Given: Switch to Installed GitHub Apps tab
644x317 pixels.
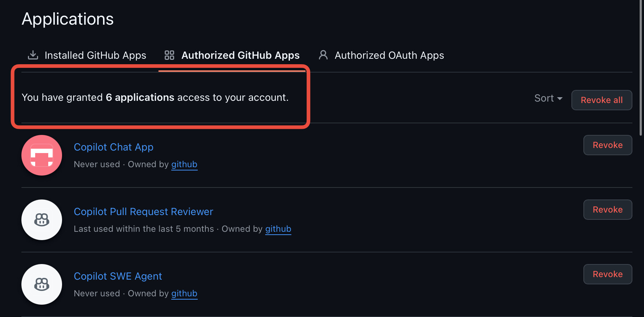Looking at the screenshot, I should 95,55.
